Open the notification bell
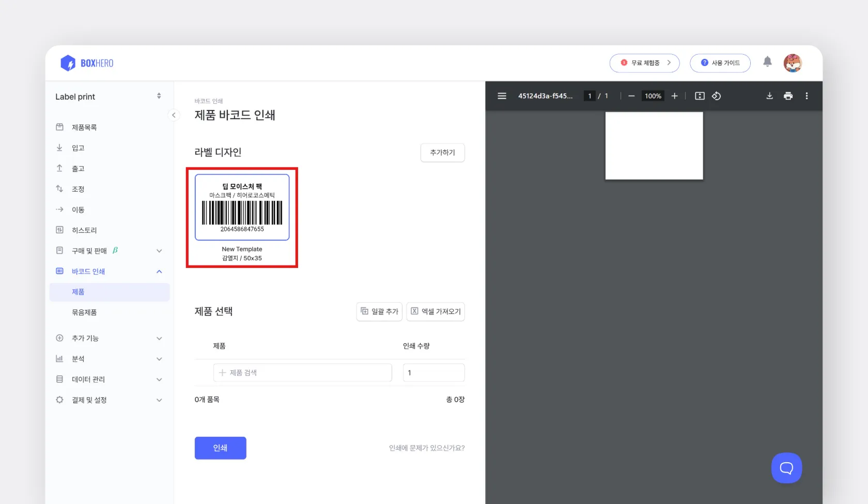Viewport: 868px width, 504px height. (x=767, y=61)
